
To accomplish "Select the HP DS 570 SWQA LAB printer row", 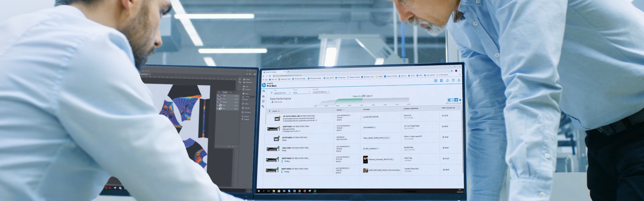I will pos(363,118).
